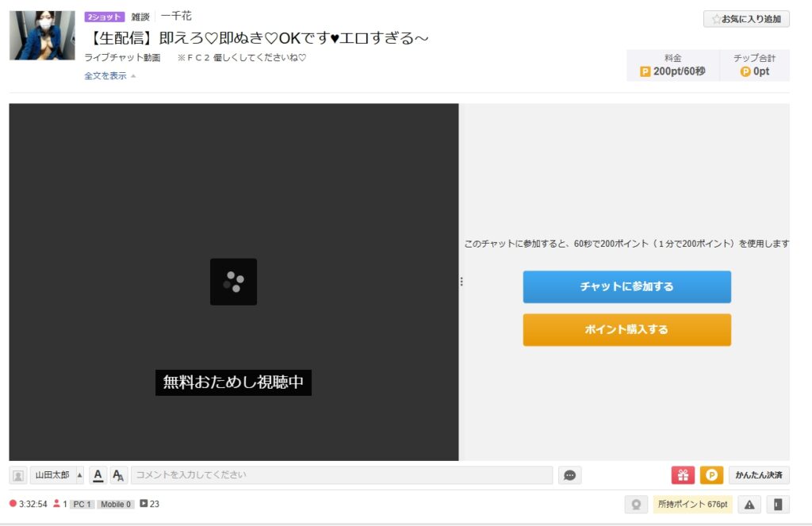Click the チップ合計 0pt tip total
Screen dimensions: 812x526
[x=755, y=65]
